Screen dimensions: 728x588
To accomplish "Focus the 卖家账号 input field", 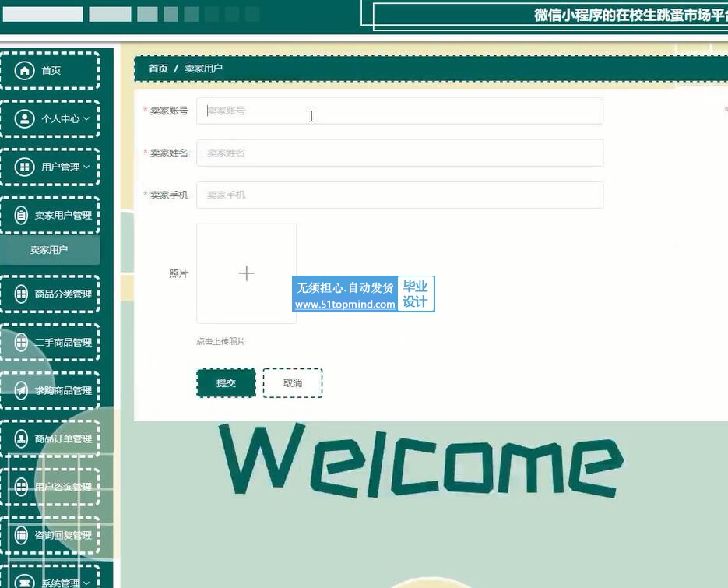I will pyautogui.click(x=399, y=111).
